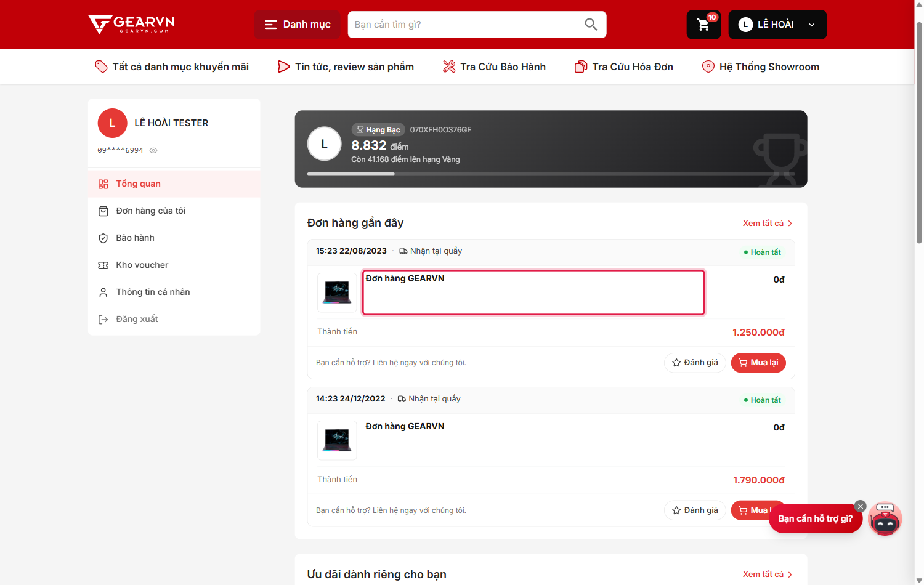924x585 pixels.
Task: Click the points progress bar
Action: point(551,174)
